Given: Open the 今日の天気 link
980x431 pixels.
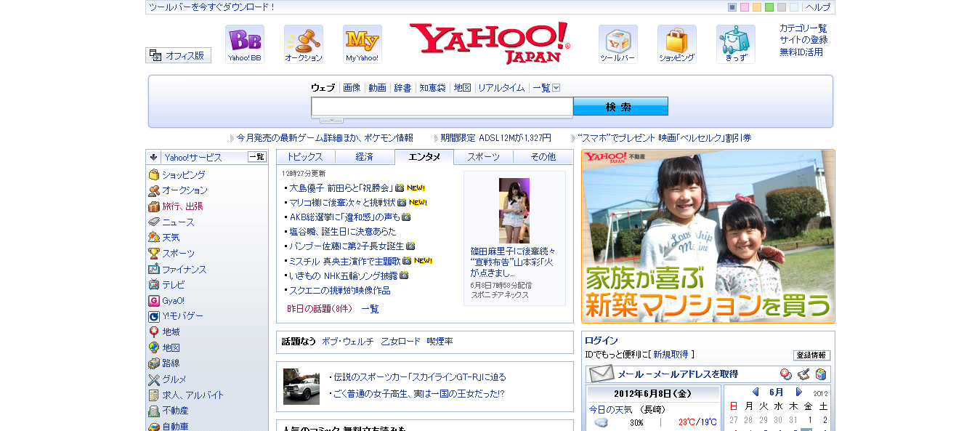Looking at the screenshot, I should (x=611, y=409).
